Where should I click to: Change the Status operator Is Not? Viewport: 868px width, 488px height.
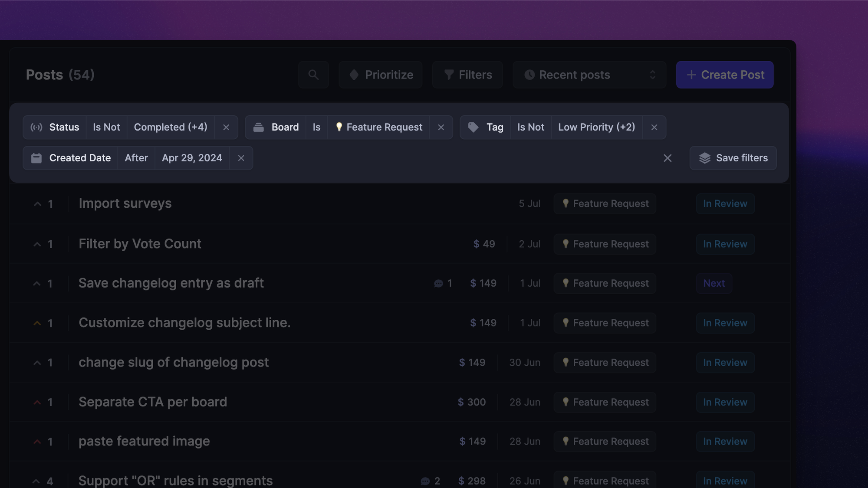pyautogui.click(x=106, y=127)
